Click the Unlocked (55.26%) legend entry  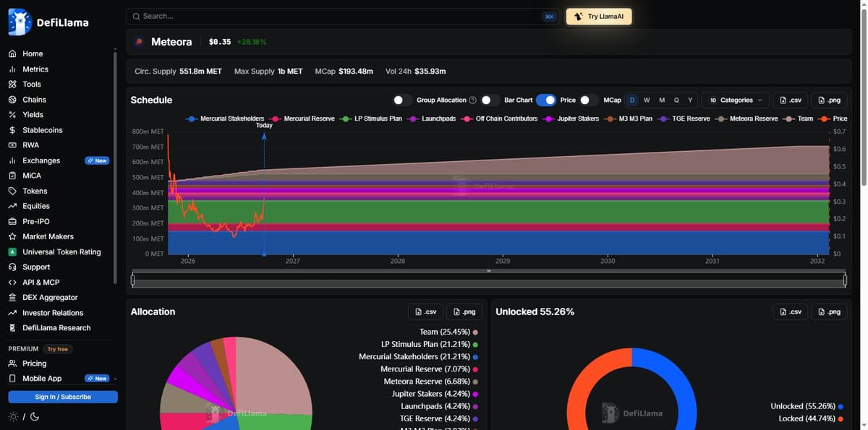(807, 406)
